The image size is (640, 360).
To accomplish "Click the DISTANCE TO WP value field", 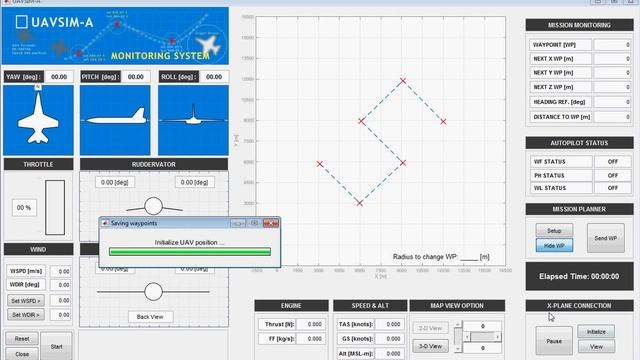I will click(x=613, y=117).
